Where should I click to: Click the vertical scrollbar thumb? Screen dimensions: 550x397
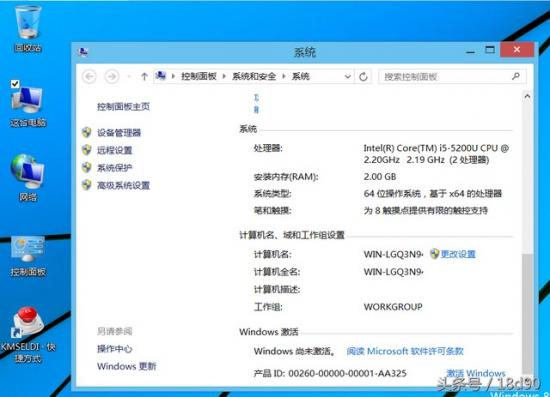pyautogui.click(x=527, y=314)
